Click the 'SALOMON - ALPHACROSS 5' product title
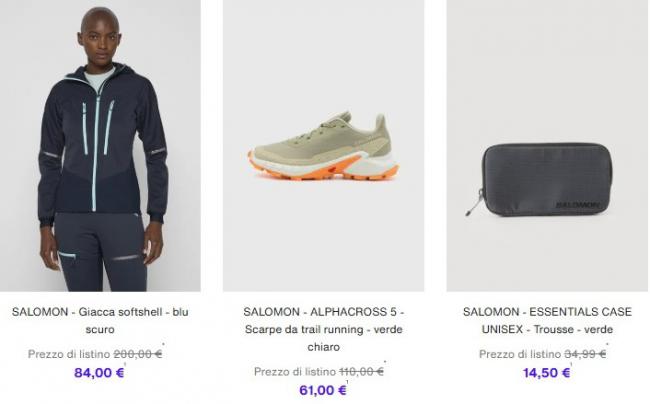 [323, 312]
